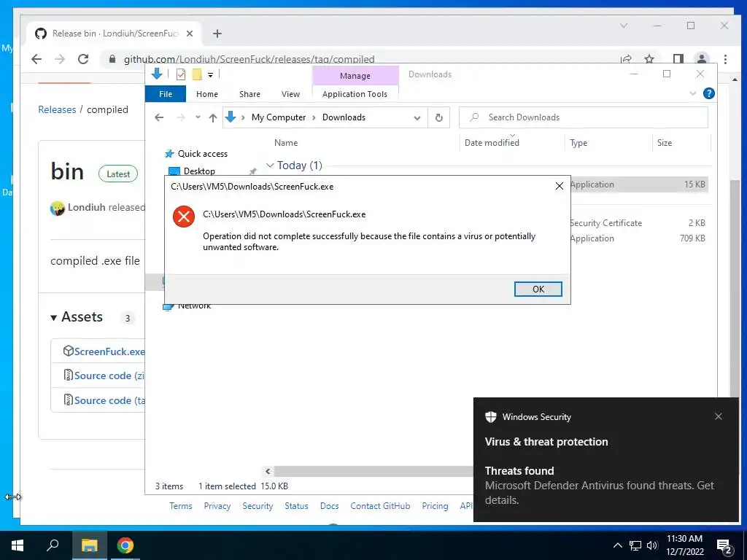Open the Threats found notification details
Image resolution: width=747 pixels, height=560 pixels.
click(600, 485)
